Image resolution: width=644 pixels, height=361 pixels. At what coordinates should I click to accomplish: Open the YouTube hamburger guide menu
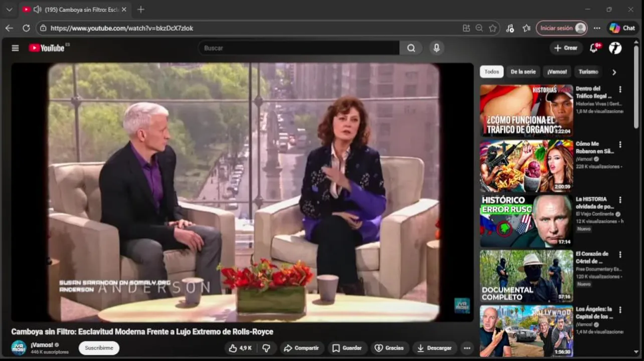click(15, 48)
